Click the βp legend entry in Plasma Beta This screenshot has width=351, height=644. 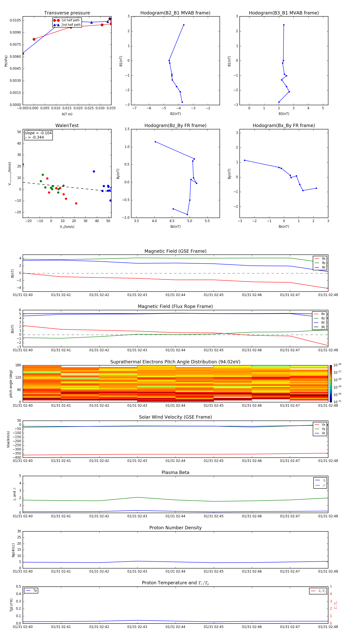(320, 480)
